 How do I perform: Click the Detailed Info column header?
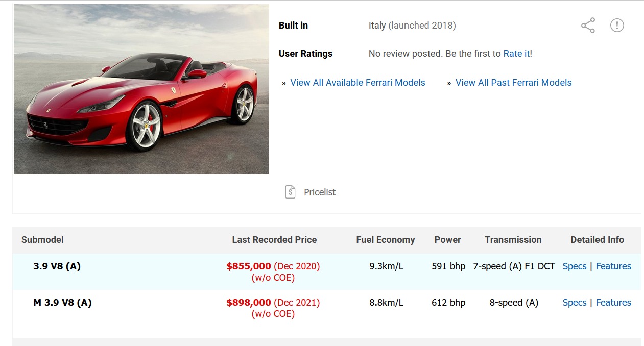click(597, 240)
